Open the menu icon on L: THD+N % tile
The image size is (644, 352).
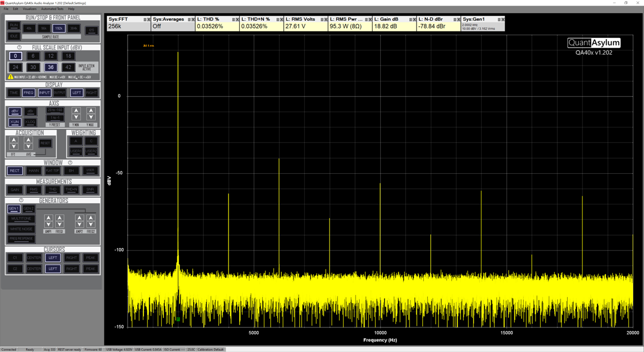(278, 19)
